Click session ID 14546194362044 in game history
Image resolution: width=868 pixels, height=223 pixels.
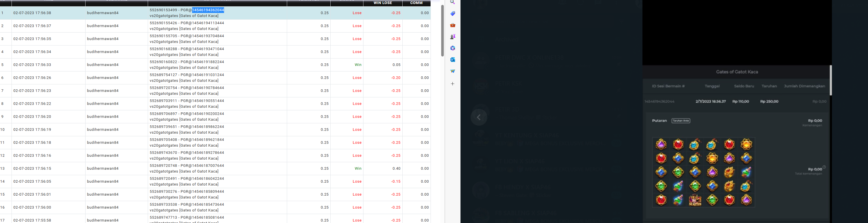point(659,101)
